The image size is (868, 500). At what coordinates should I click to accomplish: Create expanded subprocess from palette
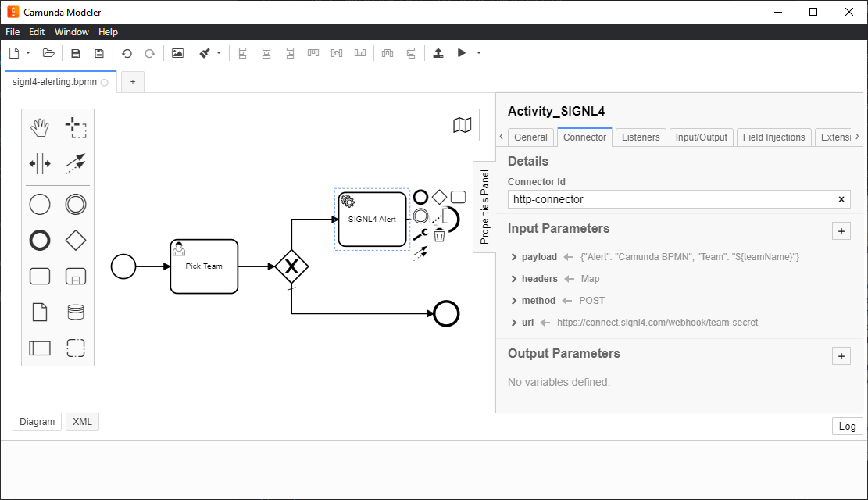76,277
